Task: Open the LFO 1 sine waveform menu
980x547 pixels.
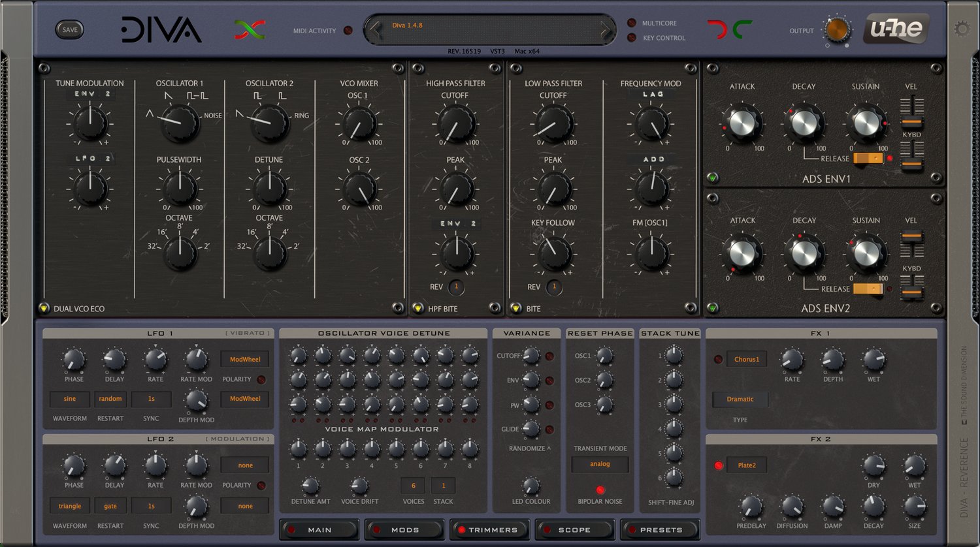Action: 70,399
